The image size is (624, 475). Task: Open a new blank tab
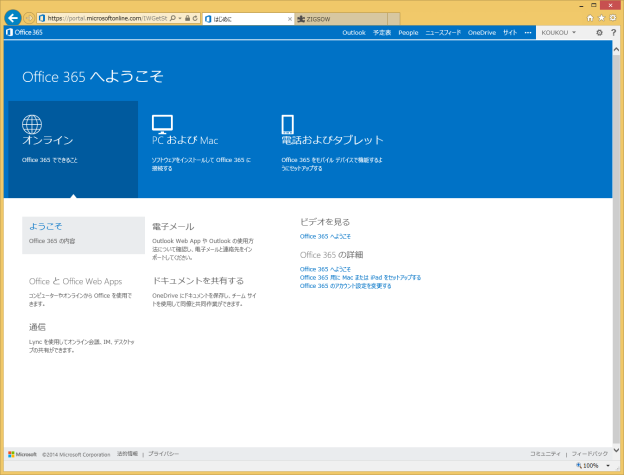[394, 19]
